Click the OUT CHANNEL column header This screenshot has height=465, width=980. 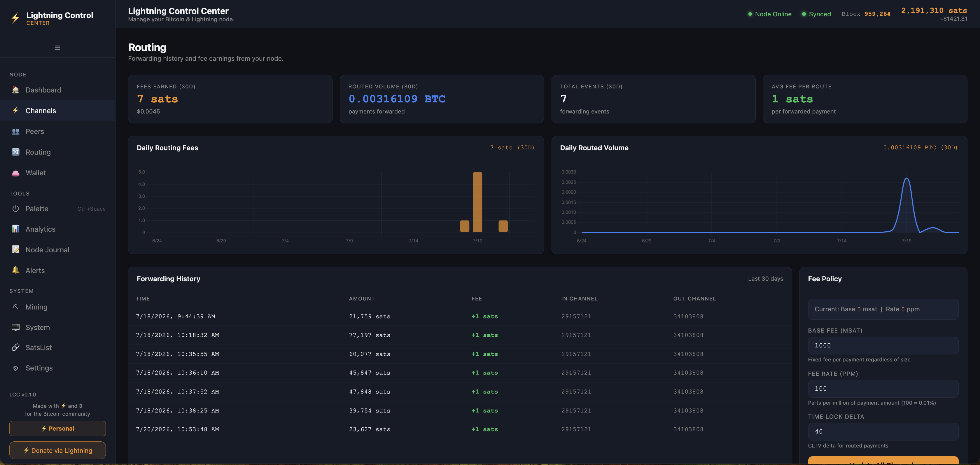tap(695, 299)
